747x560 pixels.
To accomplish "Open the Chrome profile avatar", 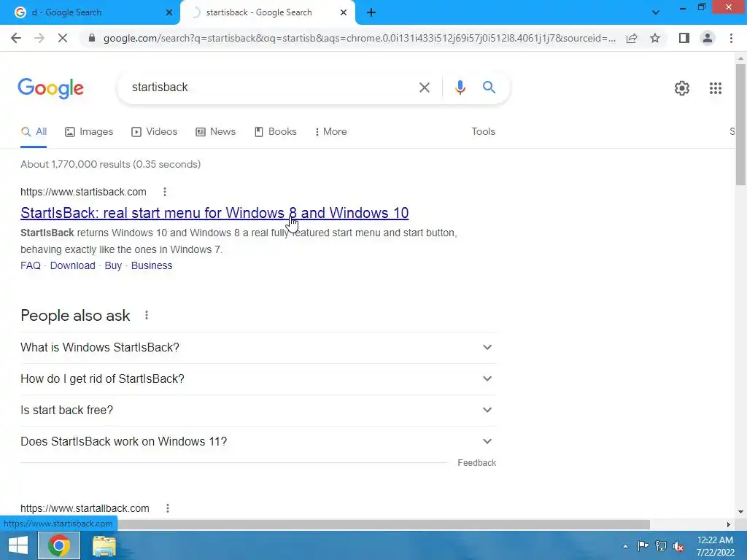I will tap(708, 38).
